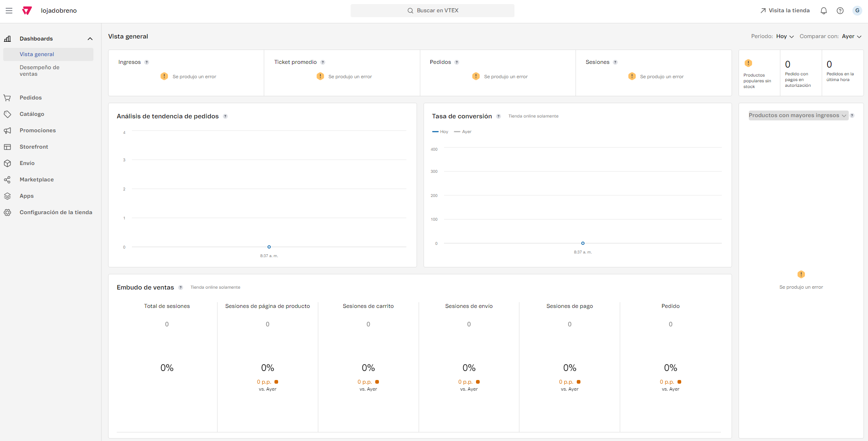Click the Sesiones info tooltip icon

click(x=615, y=62)
